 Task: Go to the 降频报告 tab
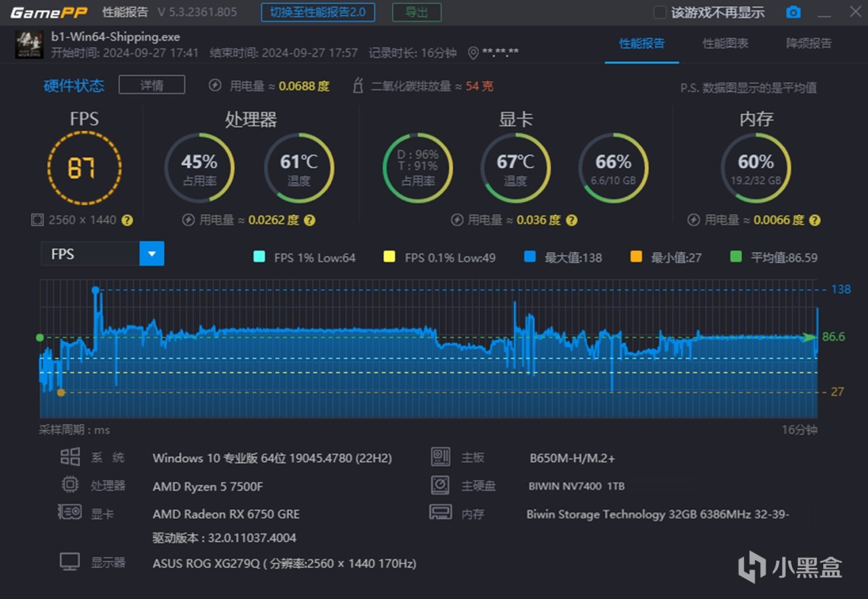click(x=809, y=43)
